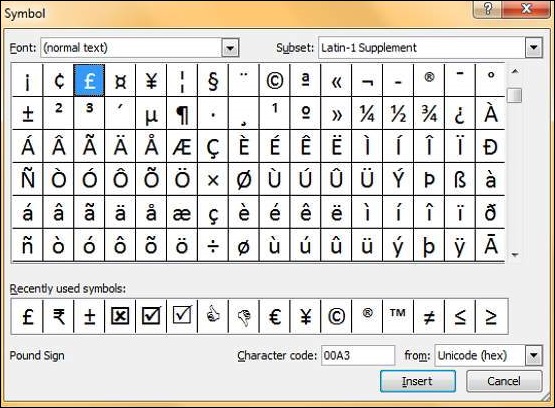
Task: Pick capital Ñ with tilde
Action: pos(27,179)
